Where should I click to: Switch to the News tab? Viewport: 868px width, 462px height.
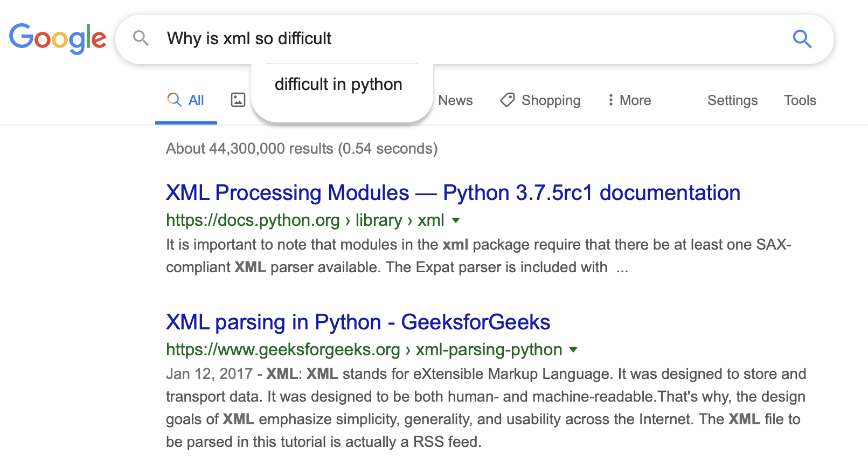(x=455, y=100)
